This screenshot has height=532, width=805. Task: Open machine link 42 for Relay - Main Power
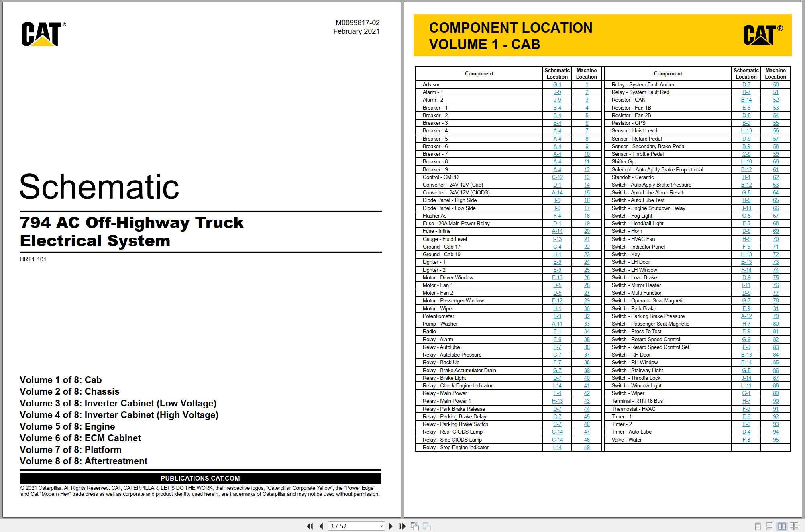pyautogui.click(x=587, y=393)
